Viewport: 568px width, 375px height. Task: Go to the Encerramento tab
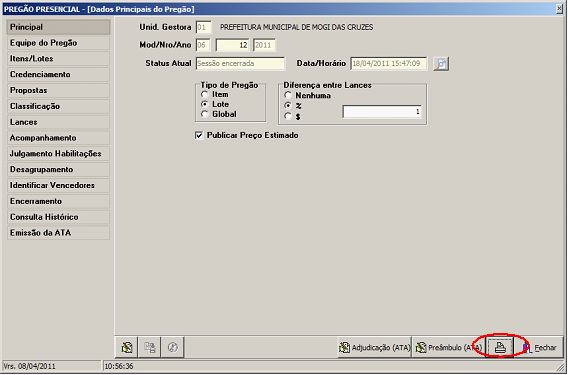click(x=58, y=201)
